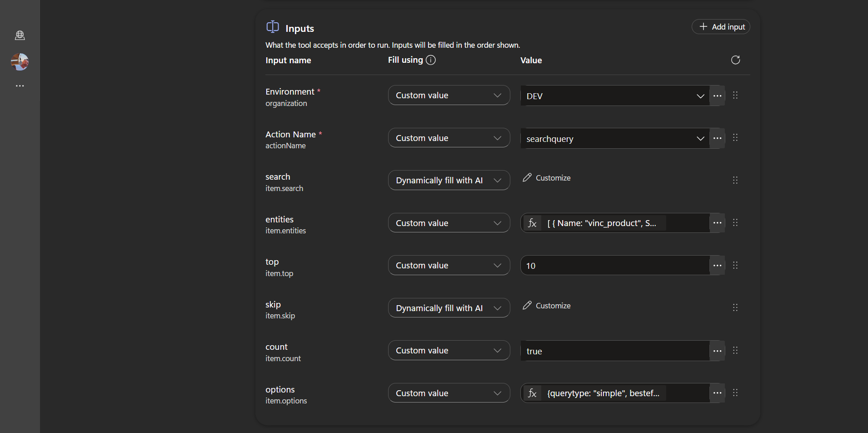
Task: Click the drag handle for skip row
Action: point(735,307)
